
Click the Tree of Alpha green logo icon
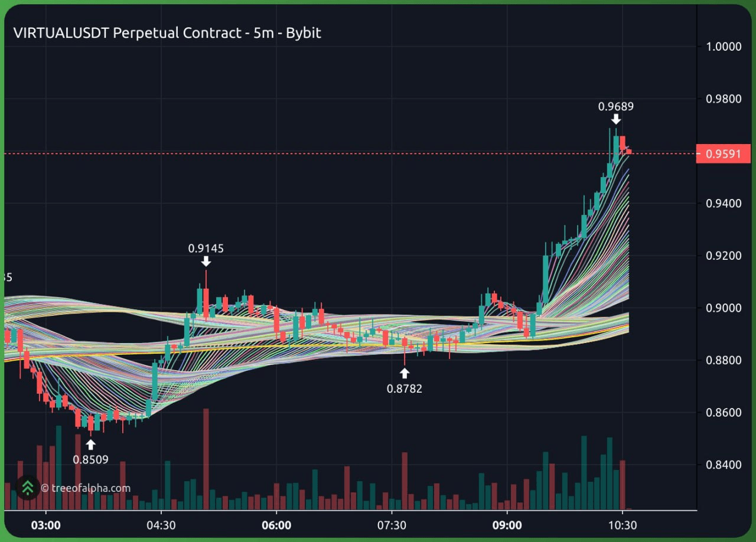[x=28, y=488]
